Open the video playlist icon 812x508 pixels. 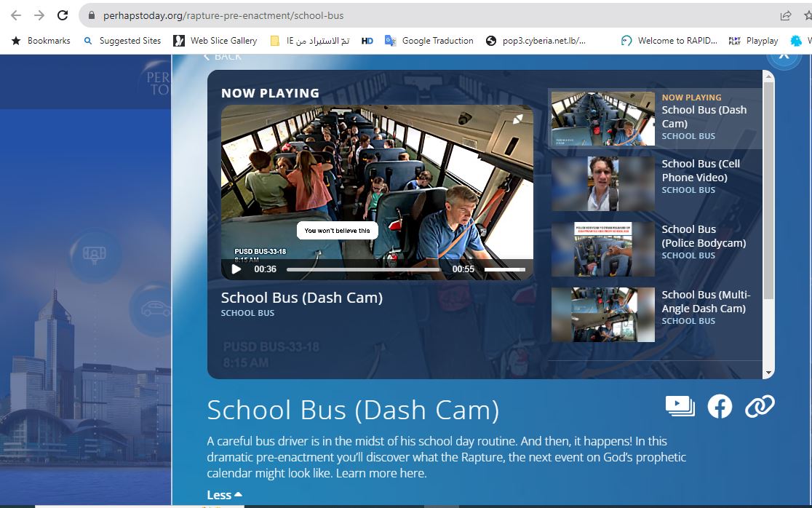[680, 406]
